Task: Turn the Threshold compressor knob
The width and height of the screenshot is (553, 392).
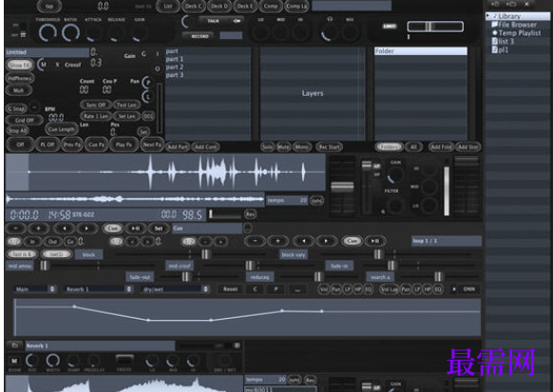Action: click(48, 33)
